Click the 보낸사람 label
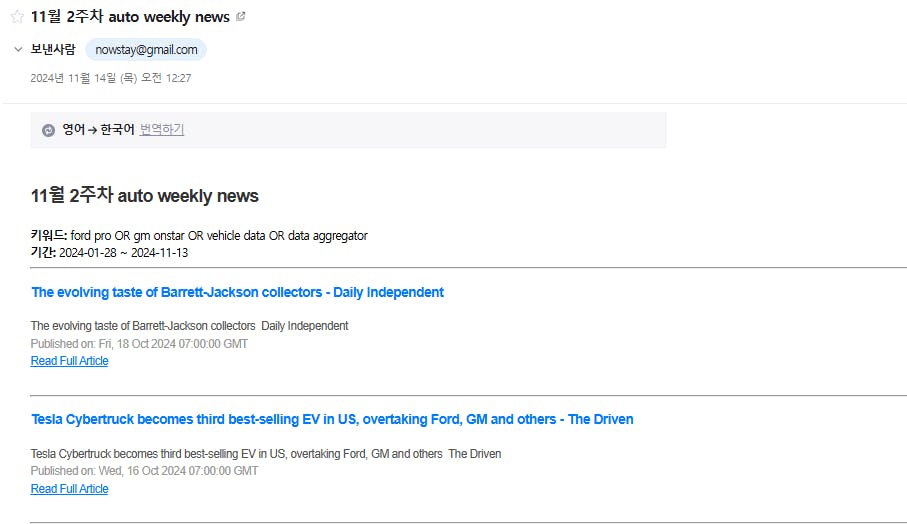907x524 pixels. pos(53,49)
